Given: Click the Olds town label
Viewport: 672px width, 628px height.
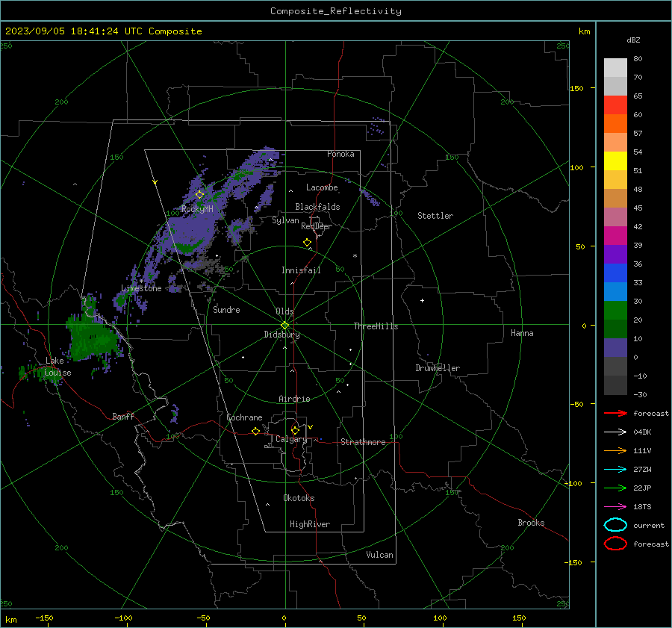Looking at the screenshot, I should tap(284, 311).
